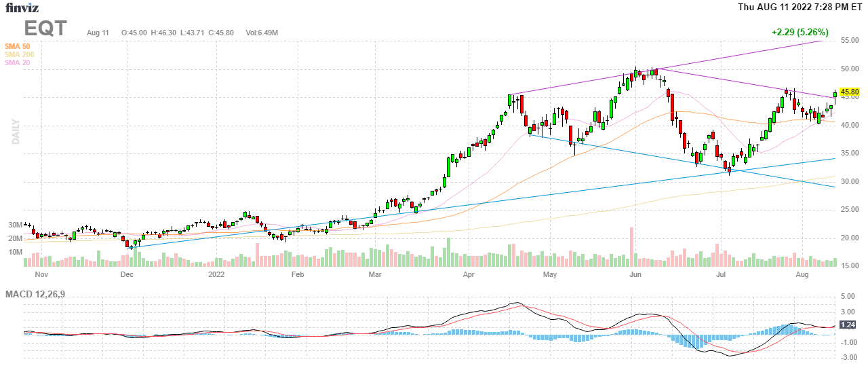868x368 pixels.
Task: Select the SMA 50 legend label
Action: pyautogui.click(x=17, y=46)
